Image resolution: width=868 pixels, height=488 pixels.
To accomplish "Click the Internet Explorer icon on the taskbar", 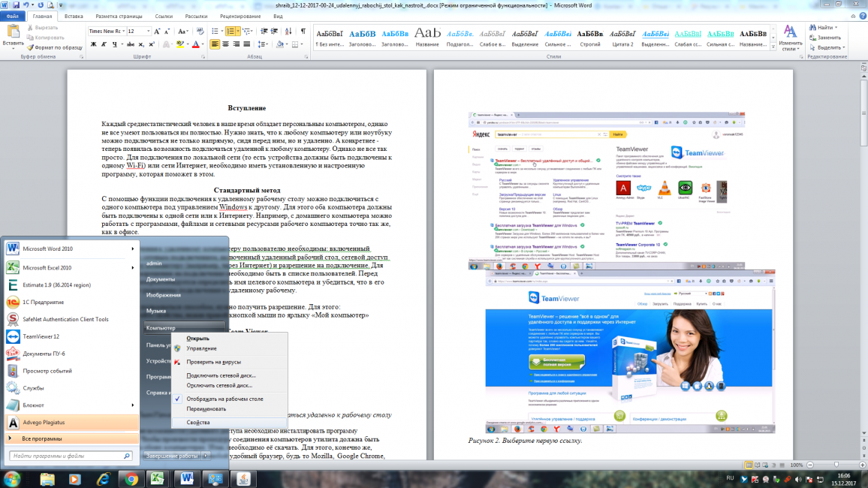I will pos(103,479).
